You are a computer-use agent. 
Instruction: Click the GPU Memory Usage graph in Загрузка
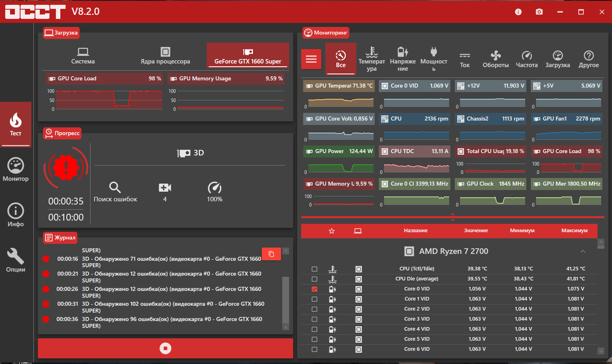tap(226, 93)
